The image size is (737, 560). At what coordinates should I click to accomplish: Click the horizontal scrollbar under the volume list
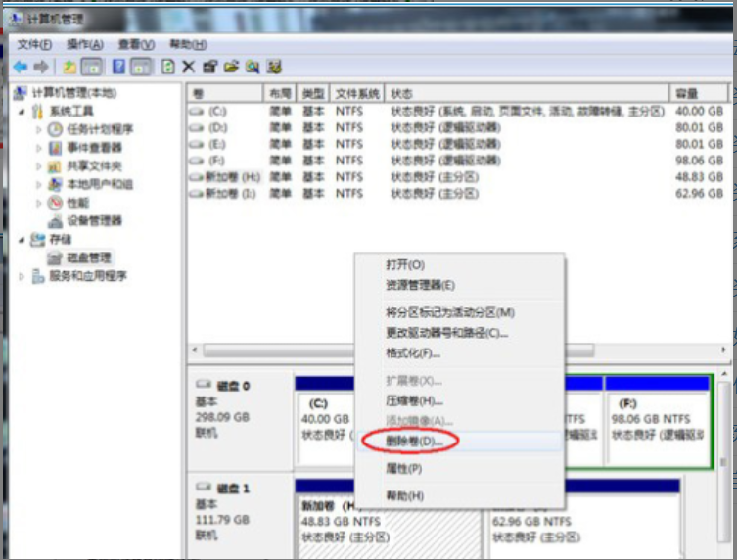[440, 350]
